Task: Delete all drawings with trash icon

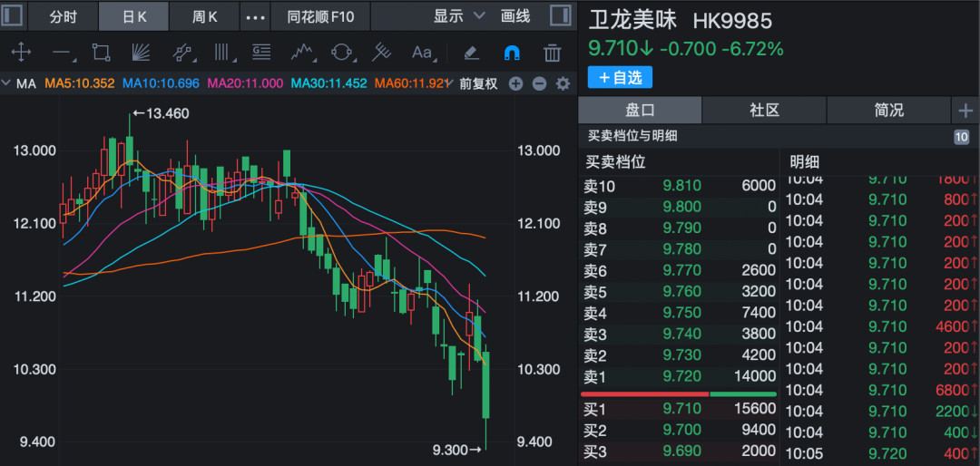Action: (552, 53)
